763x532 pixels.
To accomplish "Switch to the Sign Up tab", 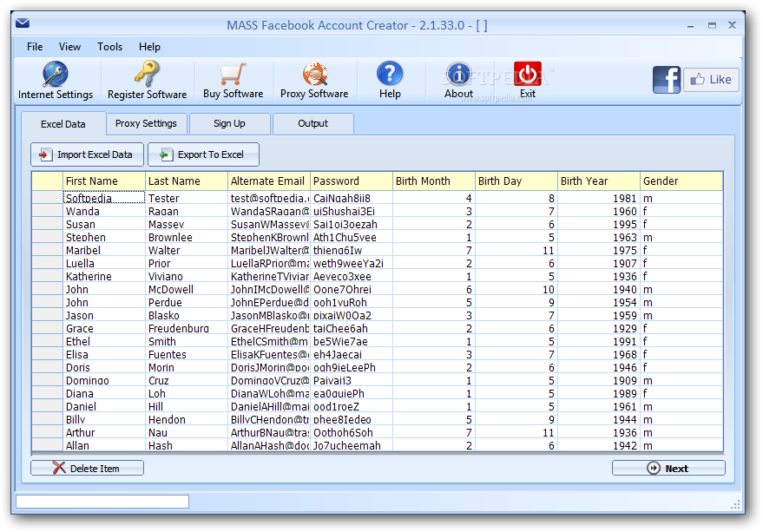I will (x=229, y=123).
